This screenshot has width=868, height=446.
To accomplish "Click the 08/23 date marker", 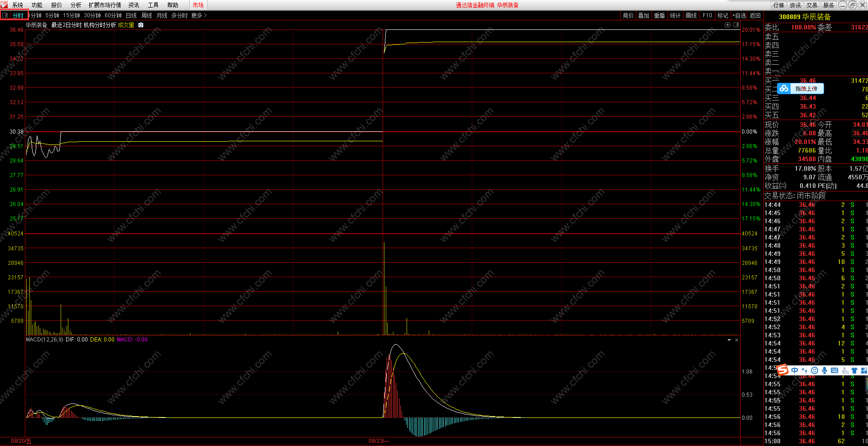I will point(379,441).
